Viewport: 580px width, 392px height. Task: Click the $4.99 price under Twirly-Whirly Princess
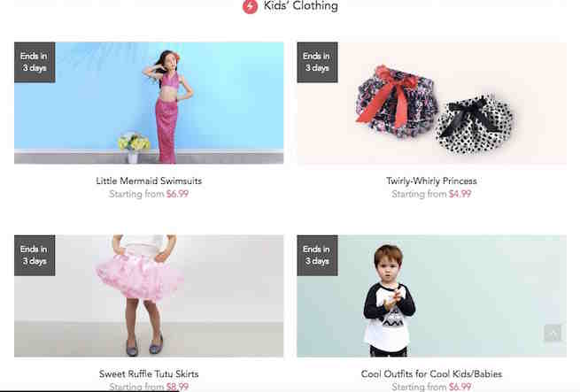(x=460, y=194)
